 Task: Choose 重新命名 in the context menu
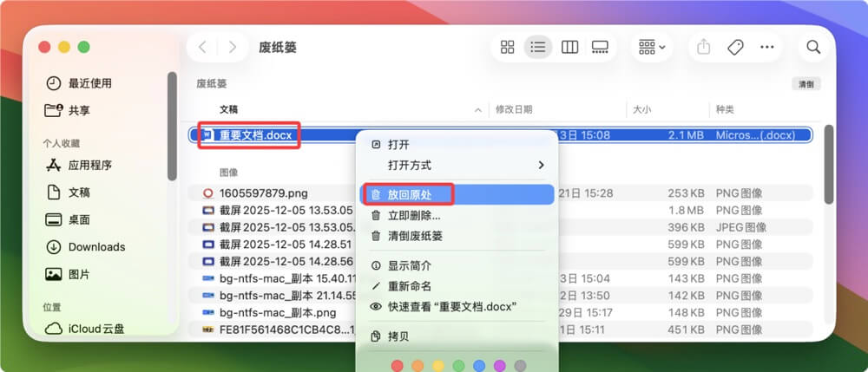click(x=457, y=286)
